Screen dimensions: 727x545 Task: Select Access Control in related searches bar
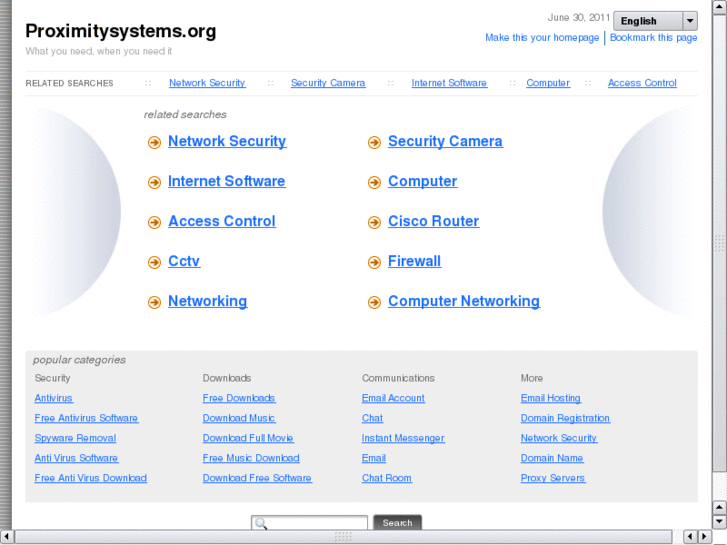pyautogui.click(x=642, y=83)
